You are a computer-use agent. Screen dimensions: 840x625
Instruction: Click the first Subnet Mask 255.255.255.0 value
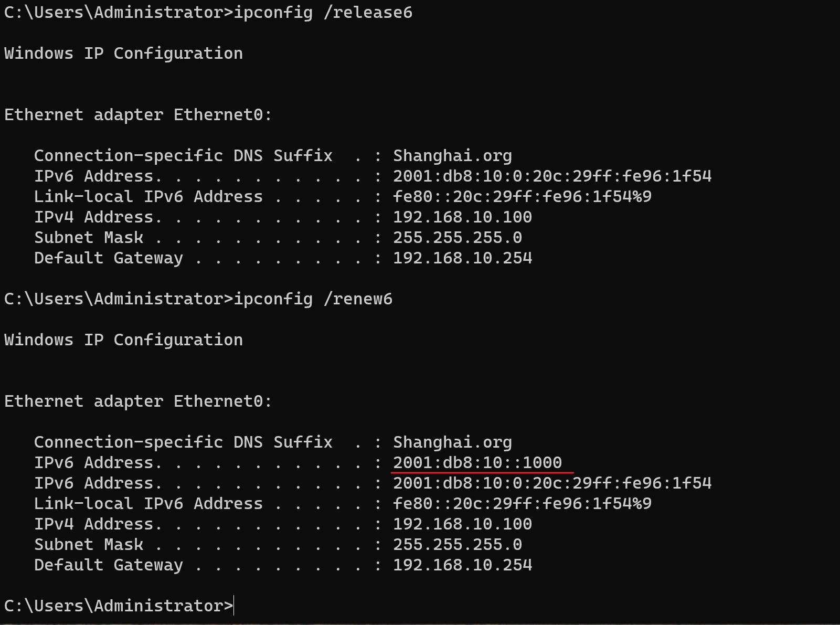click(x=458, y=238)
